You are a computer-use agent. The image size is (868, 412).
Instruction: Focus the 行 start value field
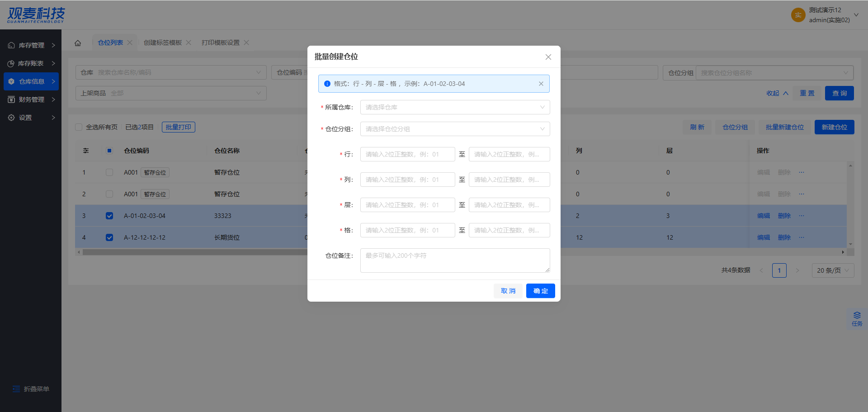coord(407,154)
